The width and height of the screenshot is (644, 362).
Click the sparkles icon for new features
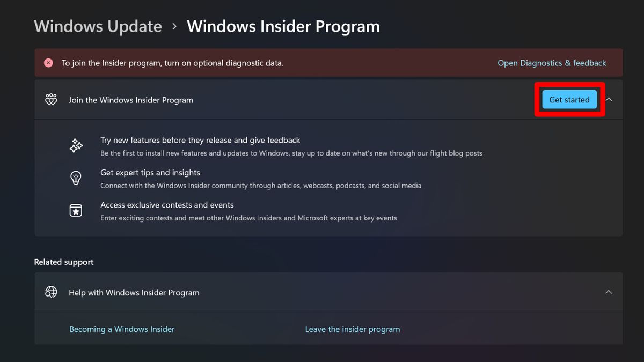click(76, 146)
